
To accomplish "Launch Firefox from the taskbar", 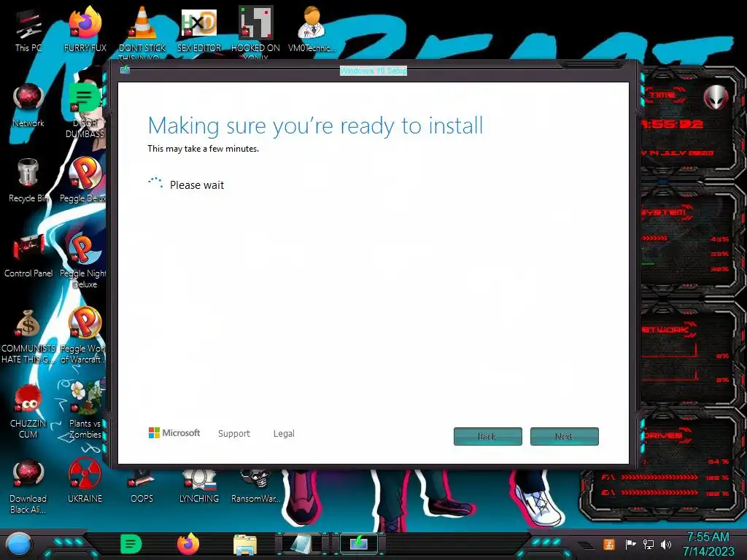I will pos(188,544).
